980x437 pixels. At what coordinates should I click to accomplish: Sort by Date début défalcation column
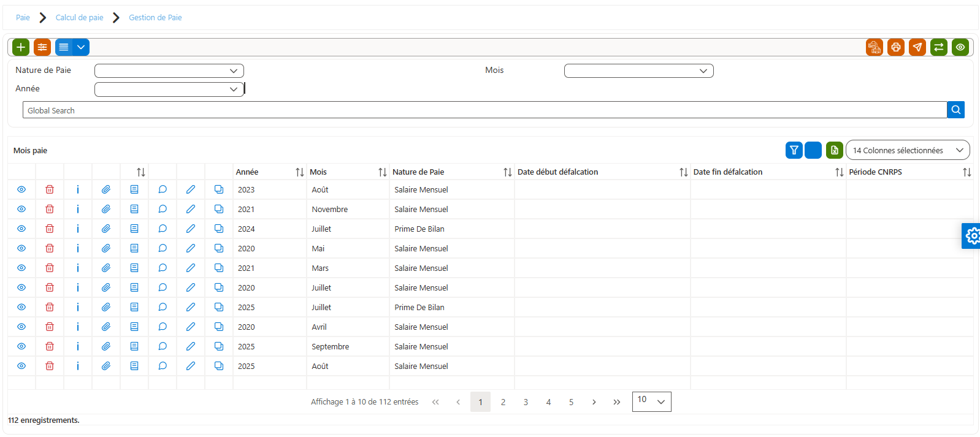coord(602,172)
